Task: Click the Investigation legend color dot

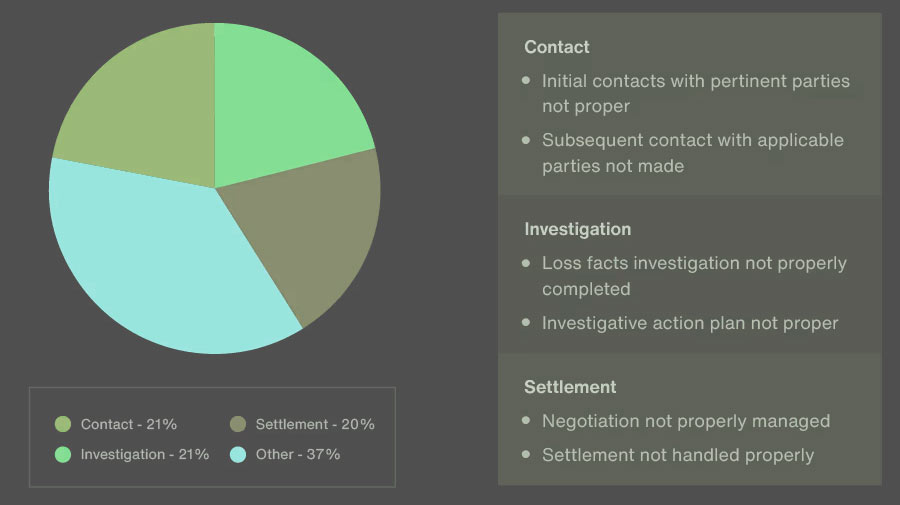Action: coord(63,454)
